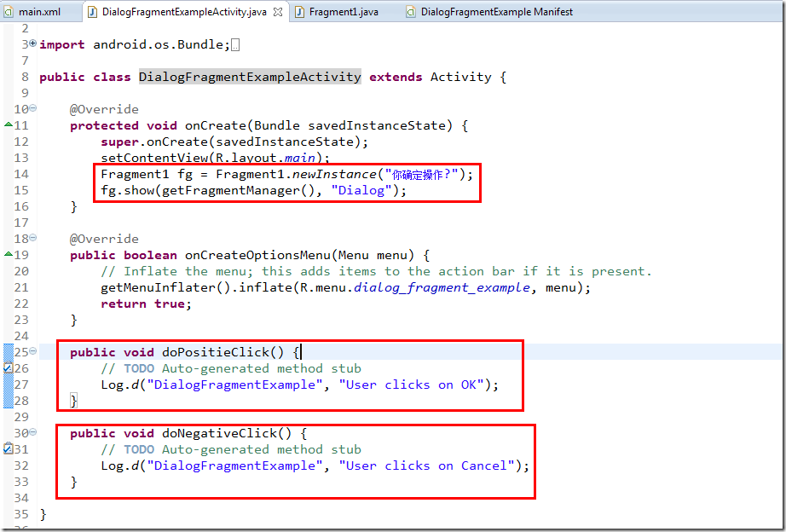The width and height of the screenshot is (786, 532).
Task: Click the main.xml tab file icon
Action: pos(9,12)
